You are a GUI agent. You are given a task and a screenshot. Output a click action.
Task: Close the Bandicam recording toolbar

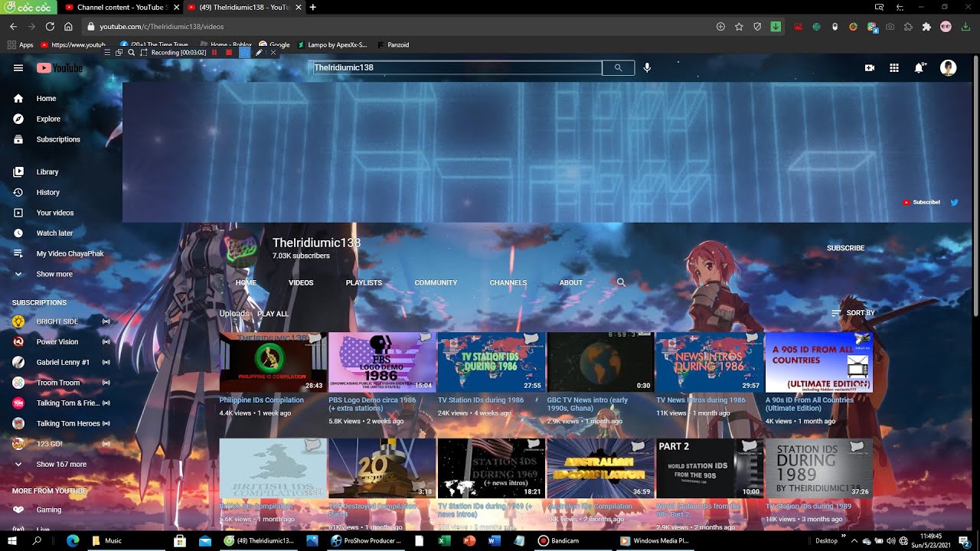(x=273, y=53)
